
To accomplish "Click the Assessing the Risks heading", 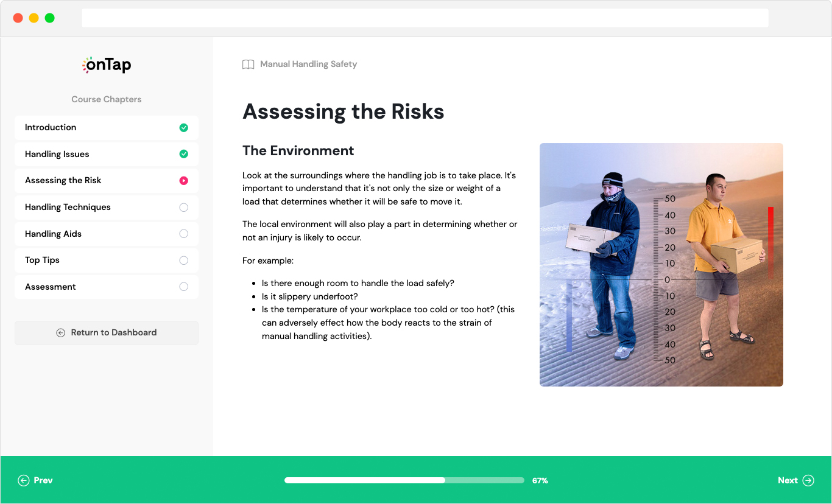I will tap(344, 112).
